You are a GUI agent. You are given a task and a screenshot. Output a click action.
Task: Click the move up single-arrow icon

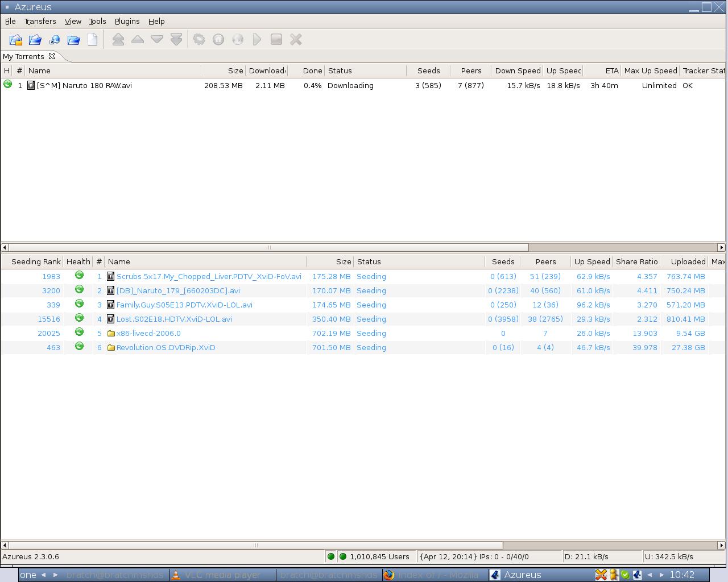[138, 39]
